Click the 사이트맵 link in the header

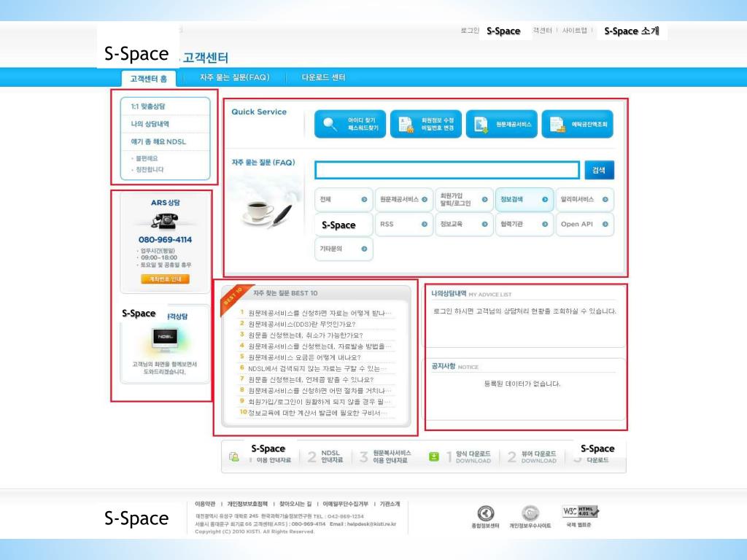tap(575, 31)
